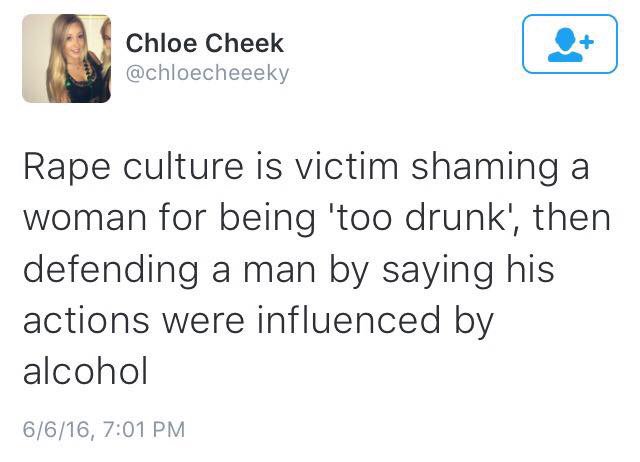Select the tweet timestamp 6/6/16, 7:01 PM

point(104,429)
